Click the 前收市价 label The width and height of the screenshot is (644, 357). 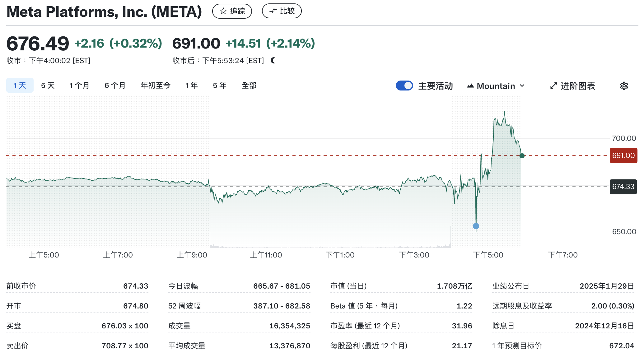tap(21, 286)
